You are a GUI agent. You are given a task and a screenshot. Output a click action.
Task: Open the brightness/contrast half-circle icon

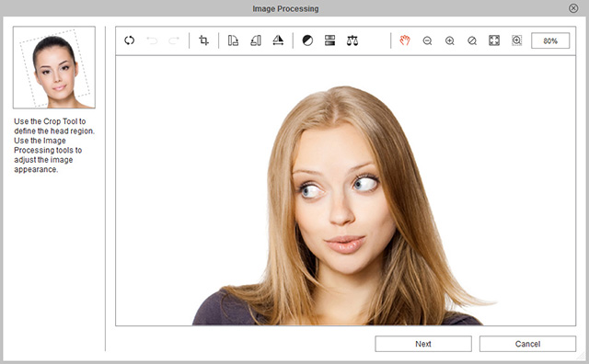[307, 40]
